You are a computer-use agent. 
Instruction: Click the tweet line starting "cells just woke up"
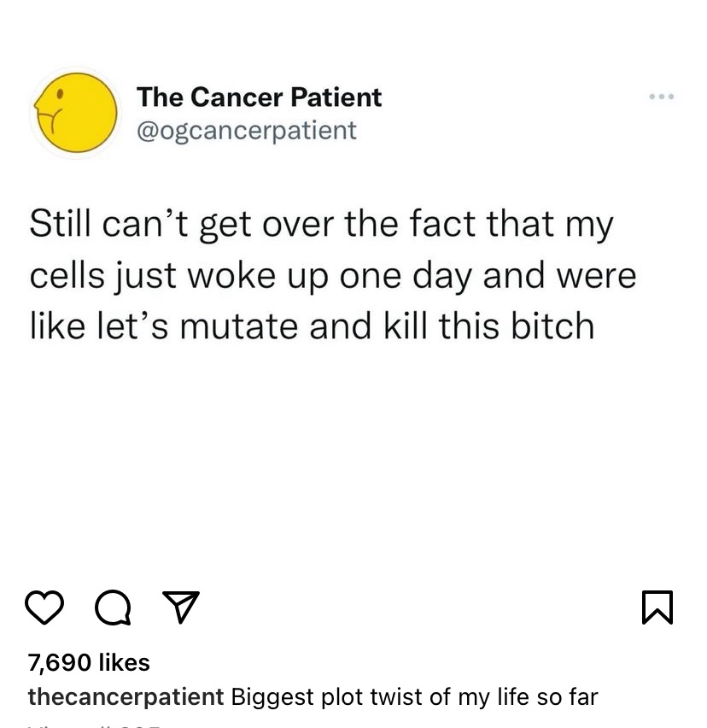pos(333,275)
